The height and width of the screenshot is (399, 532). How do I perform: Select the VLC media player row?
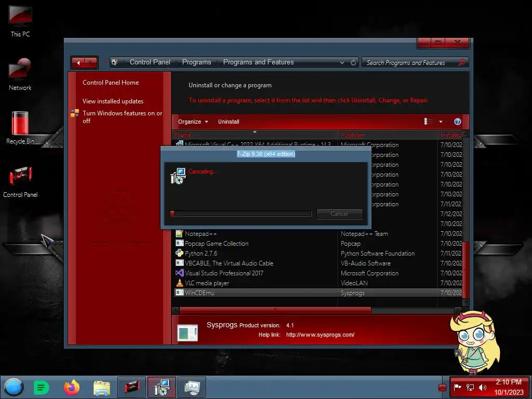[318, 283]
